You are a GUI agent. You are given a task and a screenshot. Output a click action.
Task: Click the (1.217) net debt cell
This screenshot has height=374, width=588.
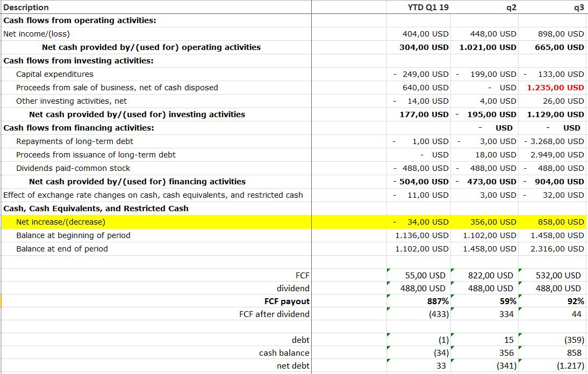[570, 366]
